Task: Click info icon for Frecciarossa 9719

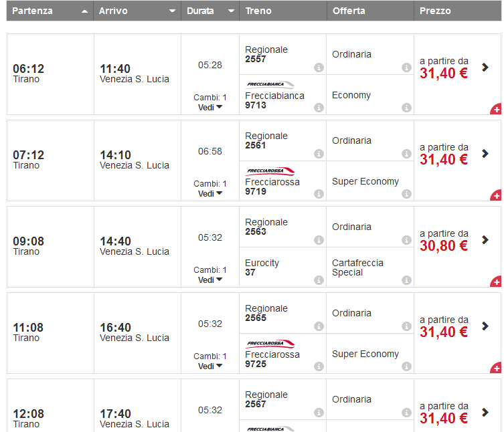Action: (319, 194)
